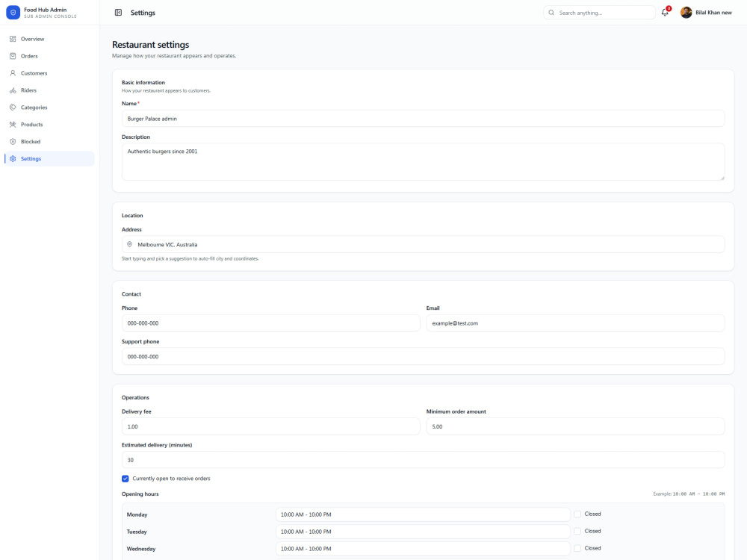Click the Bilal Khan profile avatar
This screenshot has height=560, width=747.
pos(686,13)
